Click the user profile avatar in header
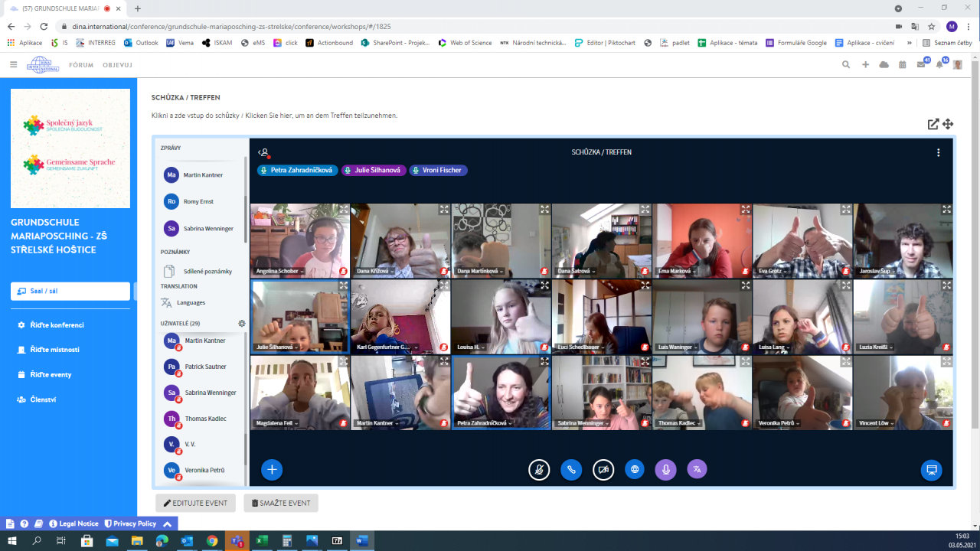This screenshot has width=980, height=551. click(x=958, y=65)
